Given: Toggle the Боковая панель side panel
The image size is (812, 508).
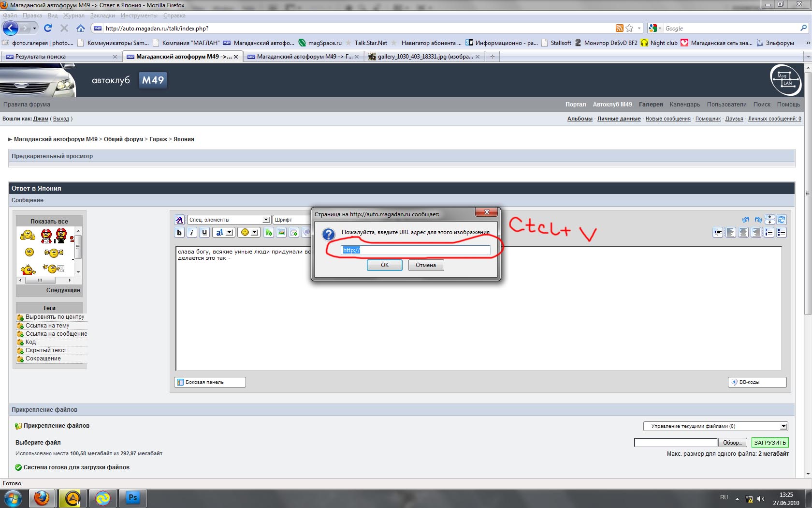Looking at the screenshot, I should coord(210,382).
